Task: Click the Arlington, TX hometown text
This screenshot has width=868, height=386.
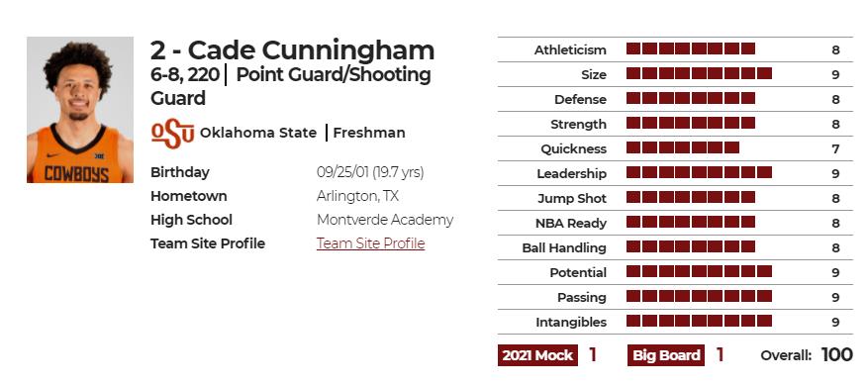Action: click(x=357, y=196)
